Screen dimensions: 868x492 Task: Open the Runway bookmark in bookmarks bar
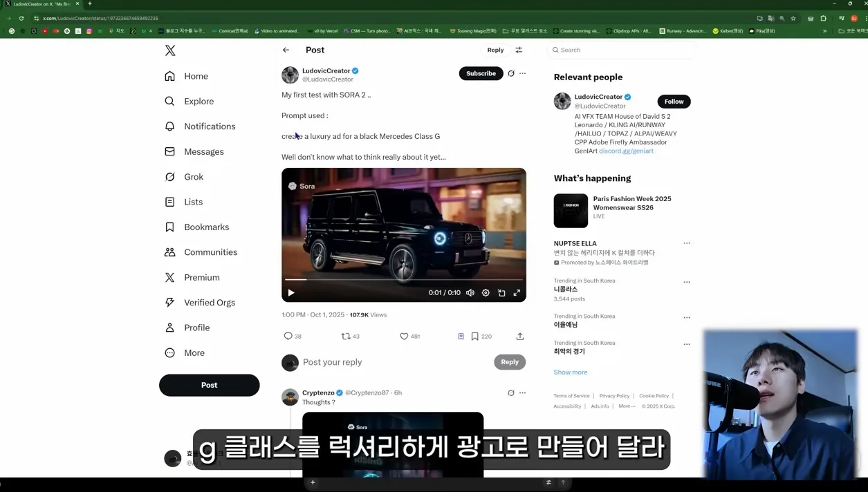click(683, 31)
